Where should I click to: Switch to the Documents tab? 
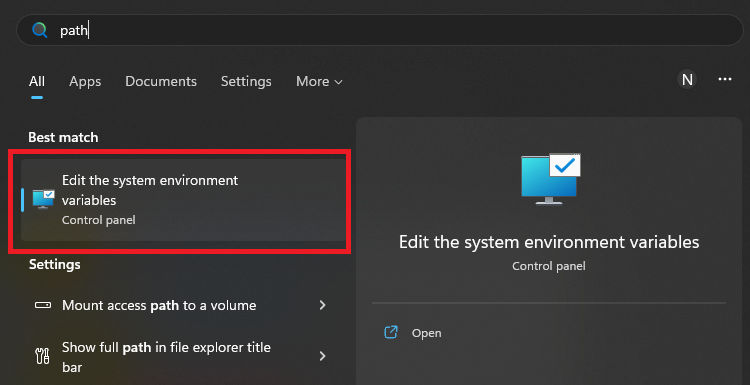pos(161,81)
